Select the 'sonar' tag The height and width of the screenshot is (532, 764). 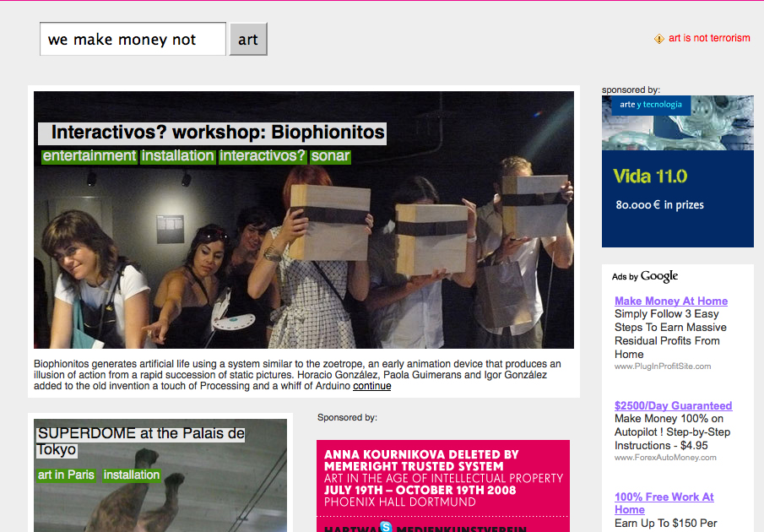(330, 156)
